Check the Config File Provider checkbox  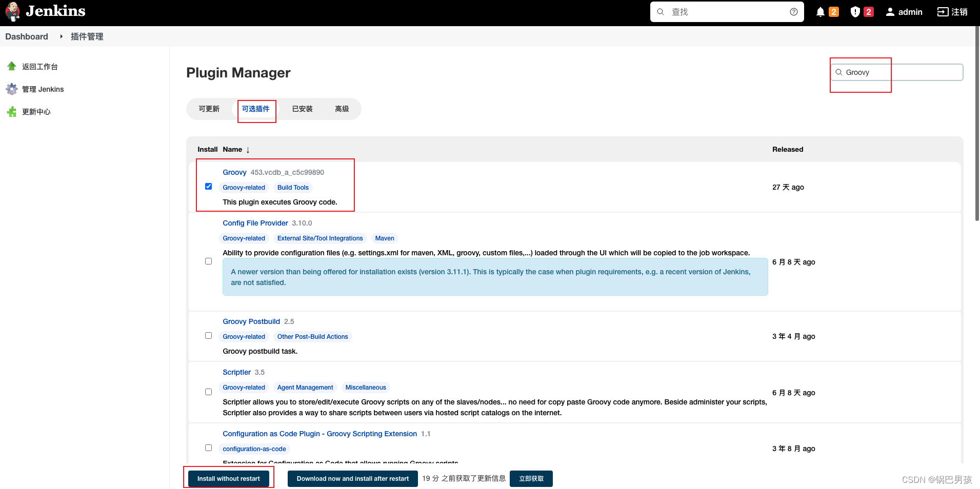[208, 261]
